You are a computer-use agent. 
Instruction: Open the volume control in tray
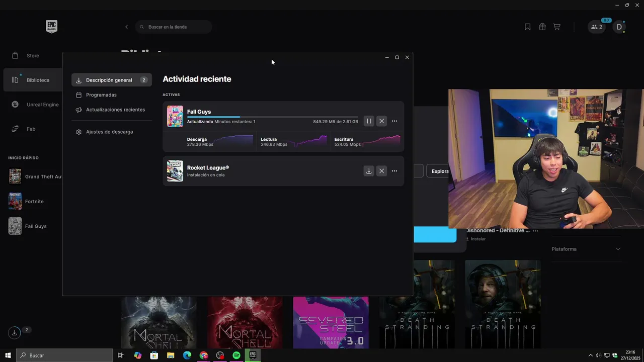point(598,355)
